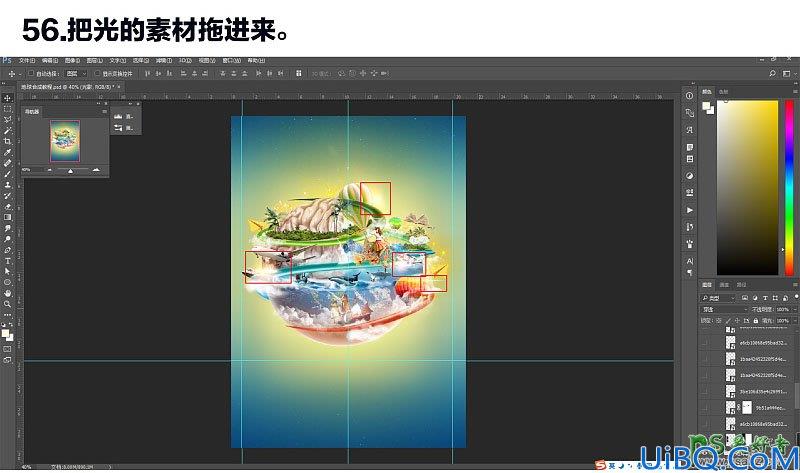Open the opacity dropdown arrow
800x473 pixels.
796,309
